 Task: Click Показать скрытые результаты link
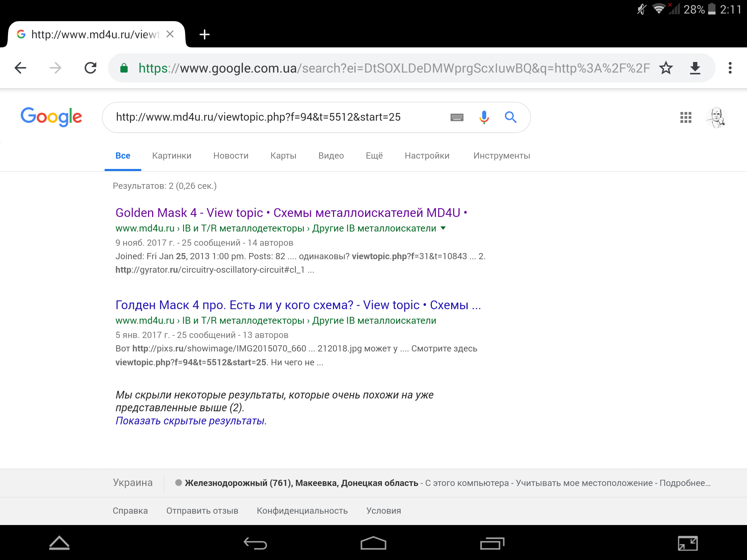[191, 421]
